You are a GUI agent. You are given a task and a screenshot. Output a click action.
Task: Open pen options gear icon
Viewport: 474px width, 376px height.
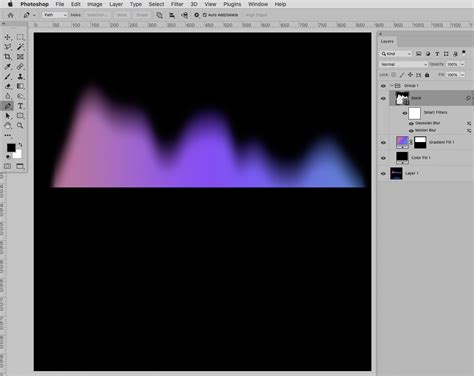click(x=197, y=15)
